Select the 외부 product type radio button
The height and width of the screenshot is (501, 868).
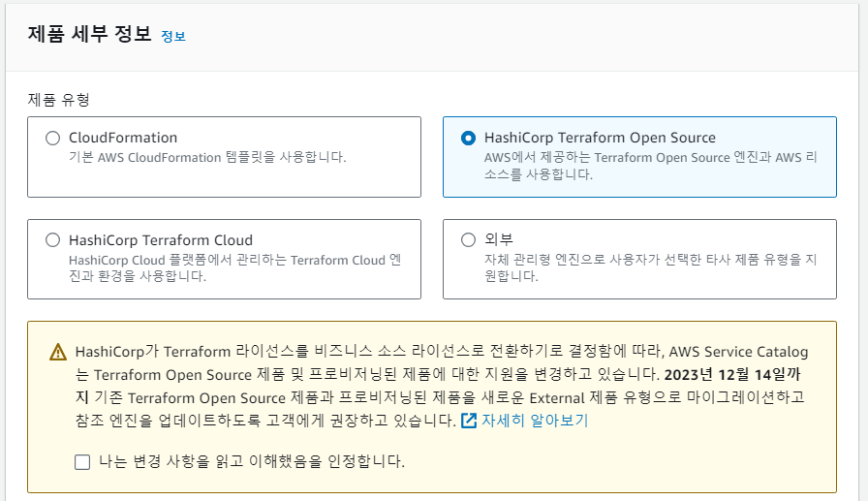[x=468, y=239]
